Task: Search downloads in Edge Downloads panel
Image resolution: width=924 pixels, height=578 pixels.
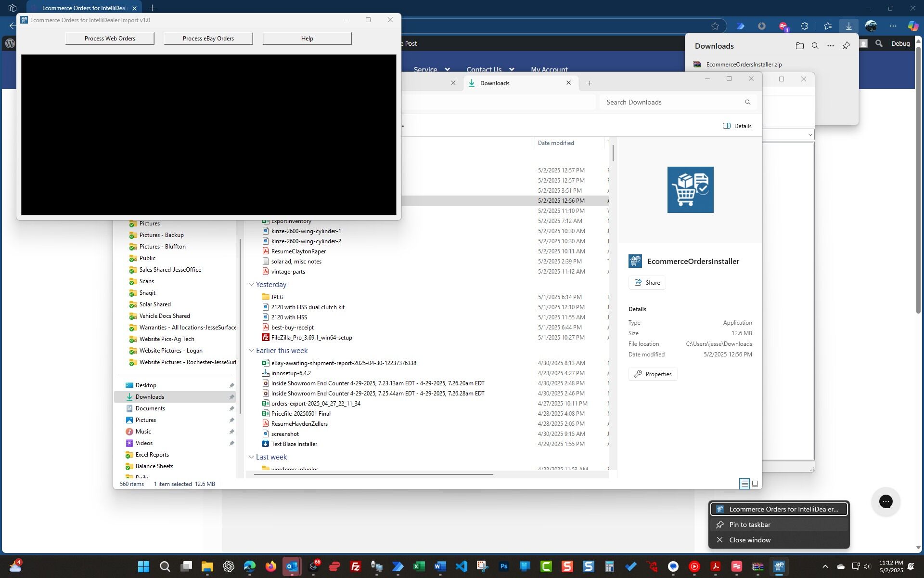Action: point(815,46)
